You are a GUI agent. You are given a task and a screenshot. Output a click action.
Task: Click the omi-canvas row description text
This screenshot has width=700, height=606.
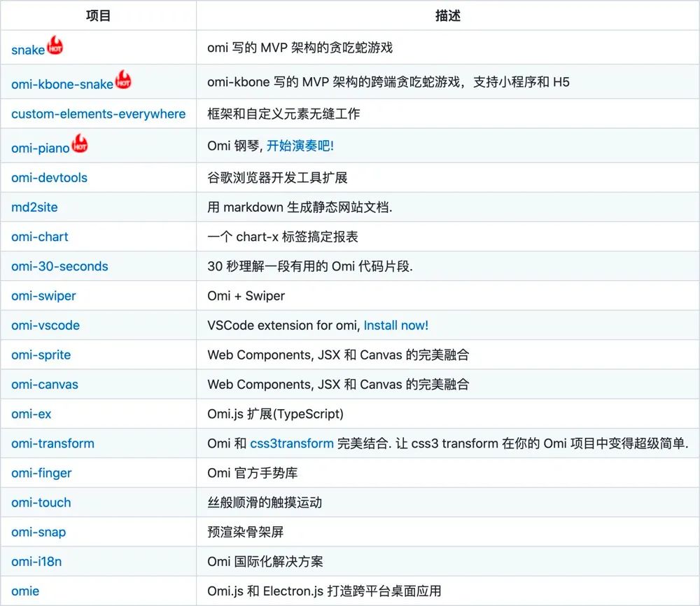(x=338, y=385)
